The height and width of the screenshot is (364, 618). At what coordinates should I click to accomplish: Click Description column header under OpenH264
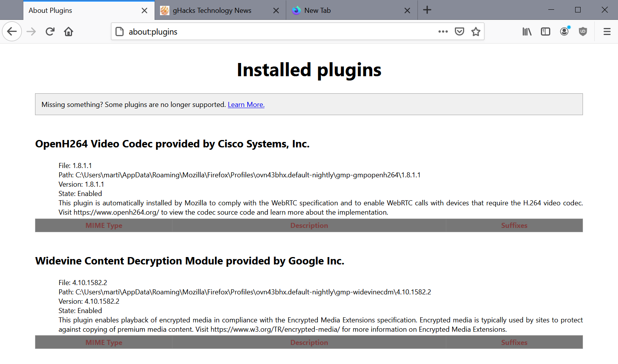pos(309,226)
